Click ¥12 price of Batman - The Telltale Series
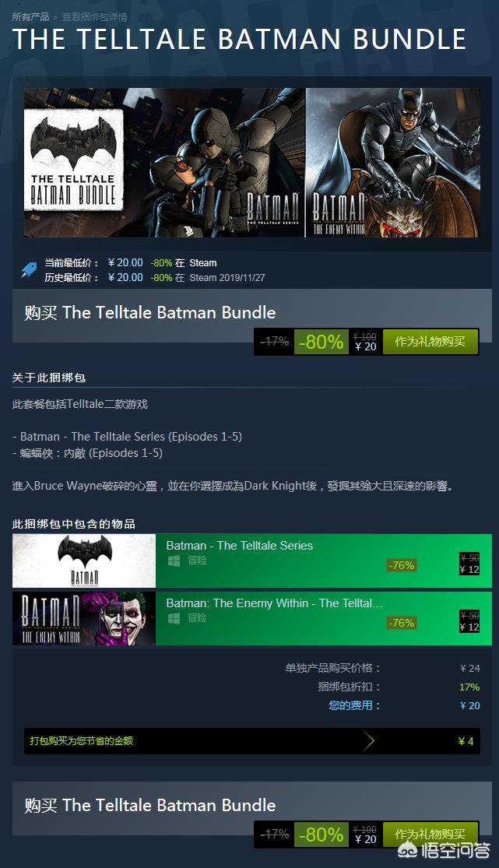 469,570
